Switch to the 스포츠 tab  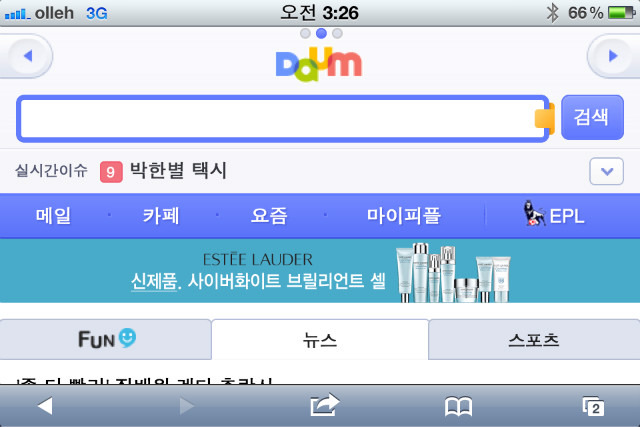pyautogui.click(x=534, y=339)
